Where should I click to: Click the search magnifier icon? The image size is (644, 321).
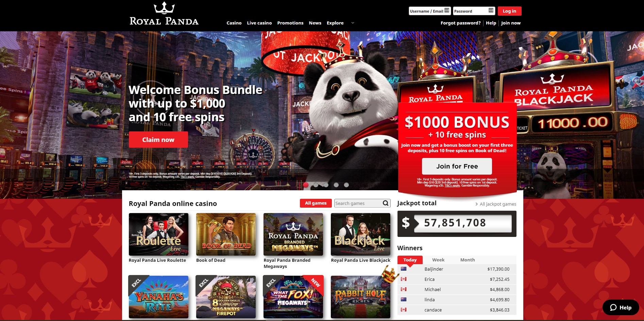(x=386, y=203)
